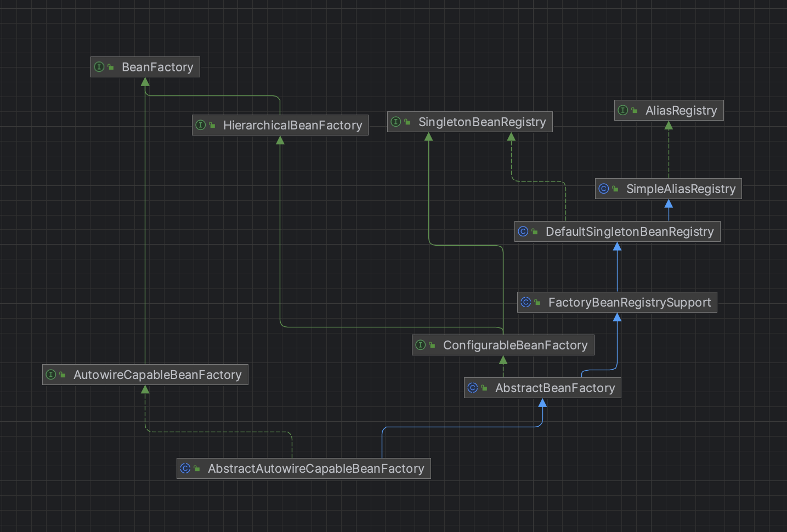Click the interface icon beside SingletonBeanRegistry
The height and width of the screenshot is (532, 787).
coord(396,122)
